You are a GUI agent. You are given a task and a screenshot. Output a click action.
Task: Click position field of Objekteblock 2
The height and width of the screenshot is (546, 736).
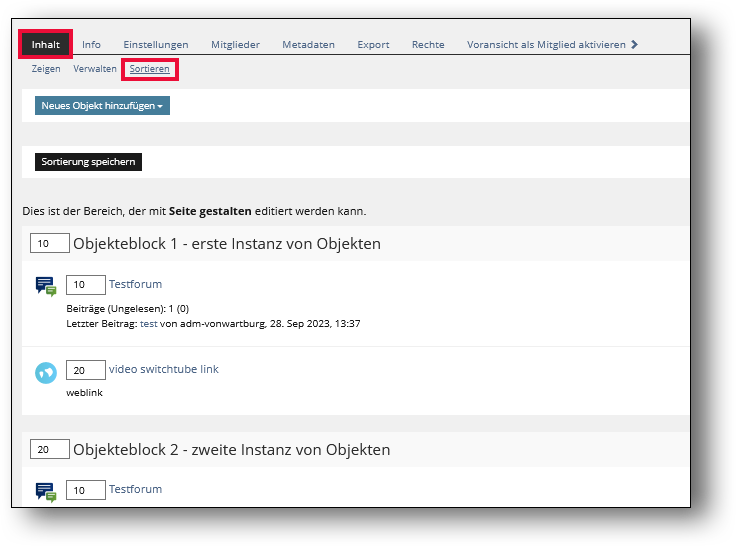(x=50, y=449)
